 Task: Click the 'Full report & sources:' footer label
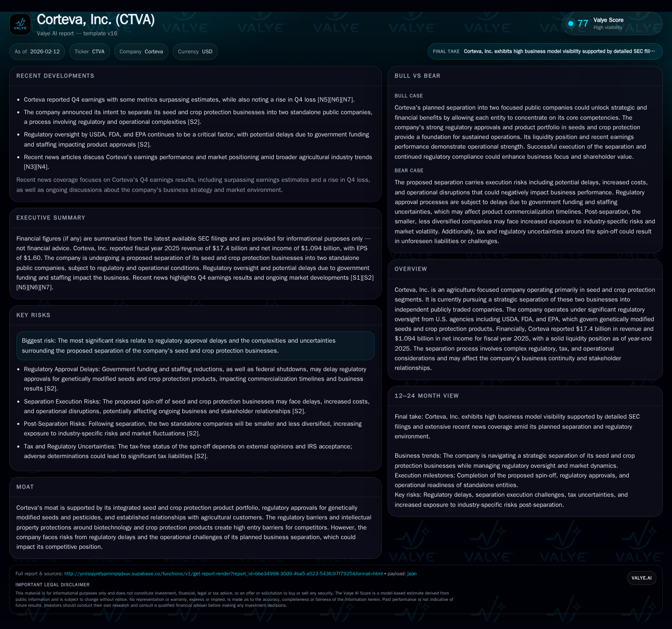tap(39, 574)
